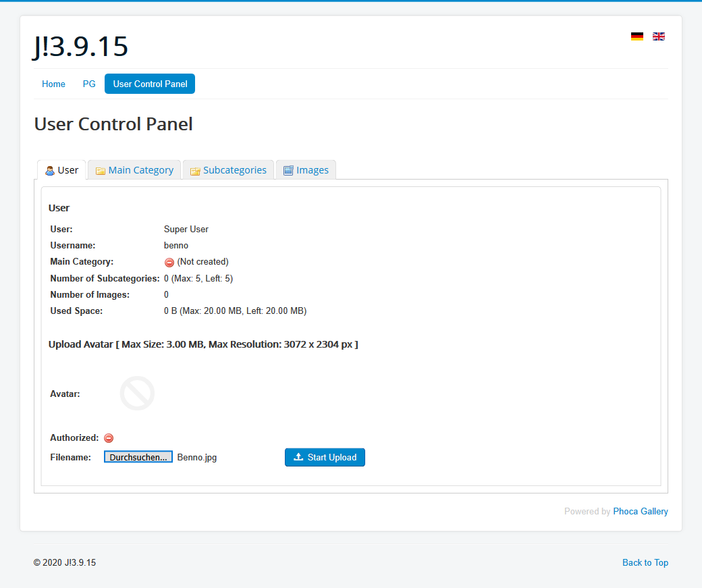Screen dimensions: 702x588
Task: Click the J!3.9.15 site title
Action: 81,47
